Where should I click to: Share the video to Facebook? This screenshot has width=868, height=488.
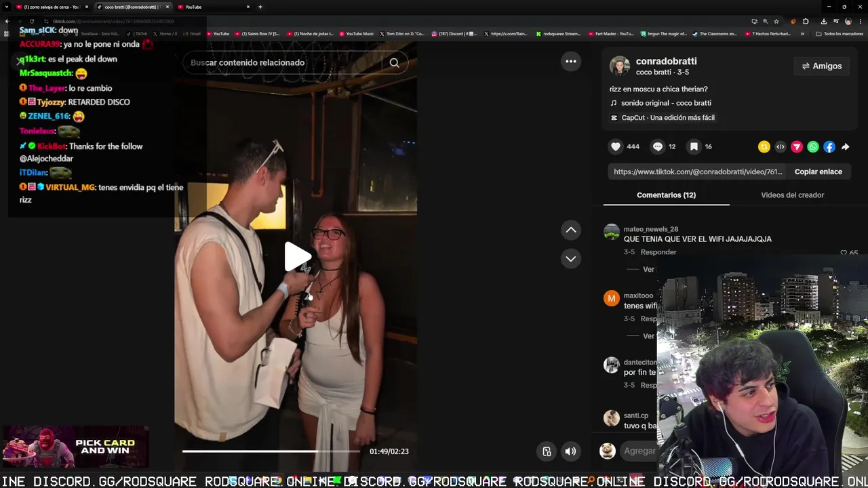(829, 146)
